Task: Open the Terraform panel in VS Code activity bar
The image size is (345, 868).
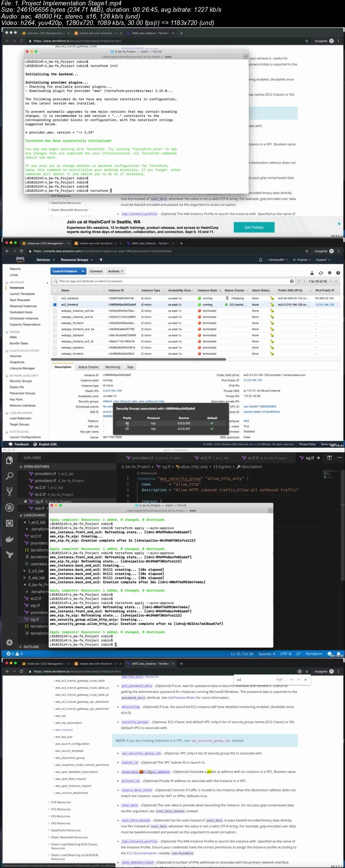Action: [9, 555]
